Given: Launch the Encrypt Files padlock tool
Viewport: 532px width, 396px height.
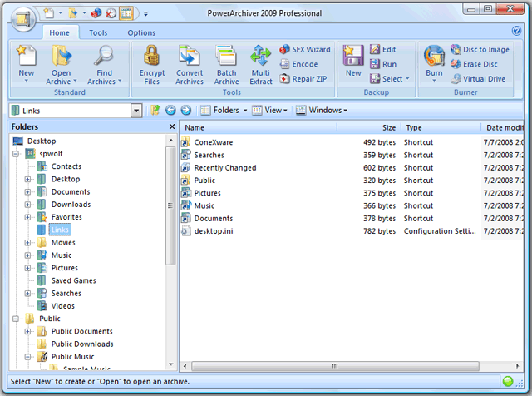Looking at the screenshot, I should pyautogui.click(x=151, y=64).
